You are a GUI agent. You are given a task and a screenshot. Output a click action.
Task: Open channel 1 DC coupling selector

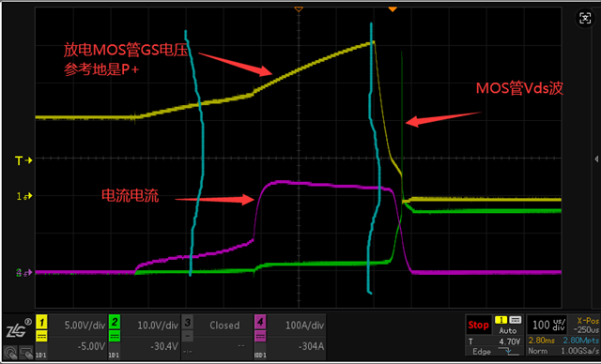tap(41, 337)
